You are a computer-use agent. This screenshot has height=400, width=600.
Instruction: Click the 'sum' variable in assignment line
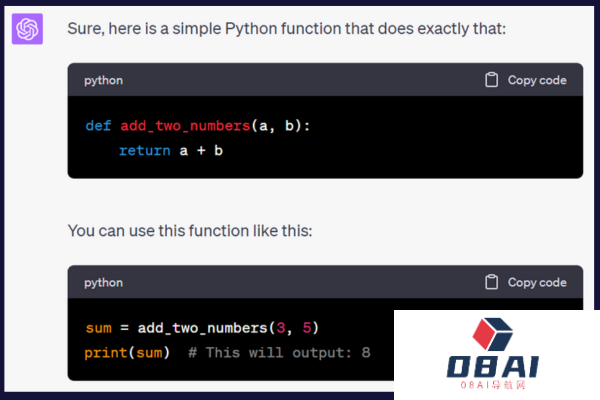(x=98, y=328)
